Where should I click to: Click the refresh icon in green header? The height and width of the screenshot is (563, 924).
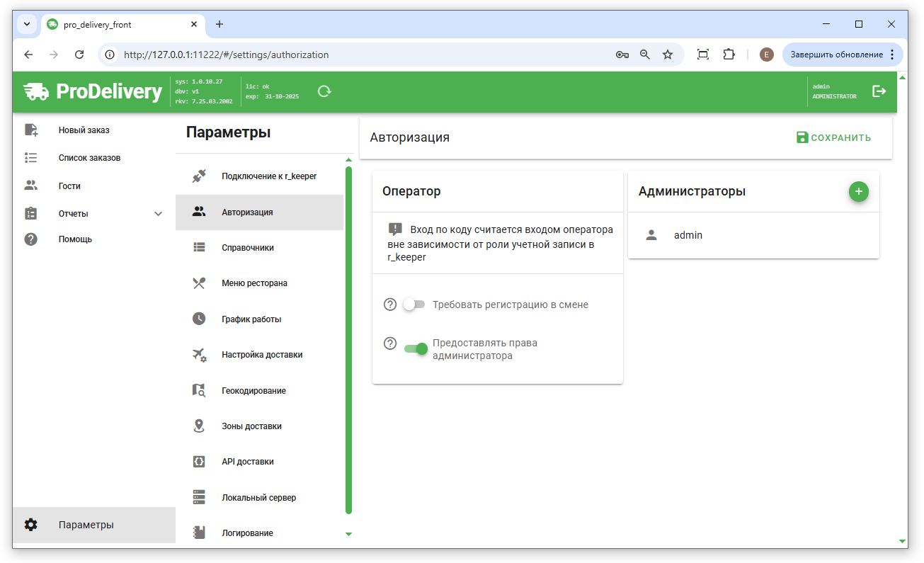pyautogui.click(x=324, y=91)
